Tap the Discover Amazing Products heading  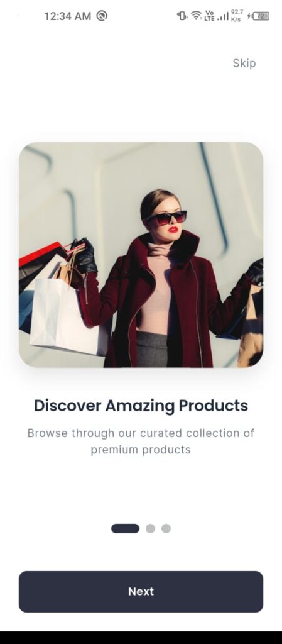[141, 406]
